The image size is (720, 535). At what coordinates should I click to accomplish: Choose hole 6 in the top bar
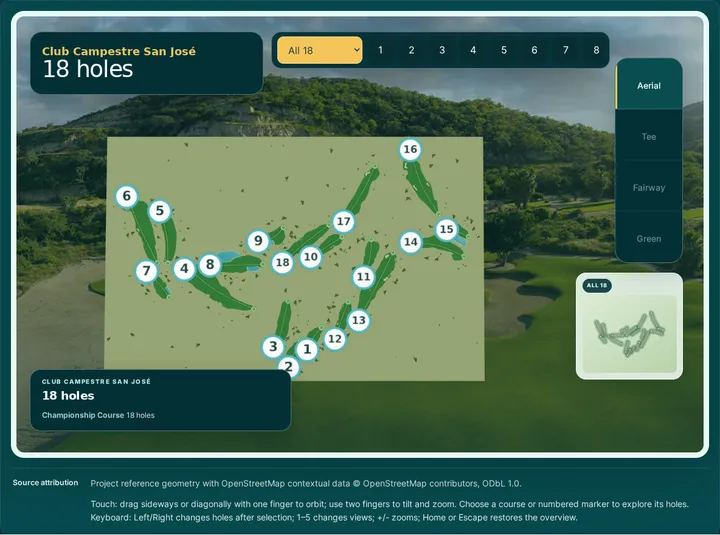point(534,50)
